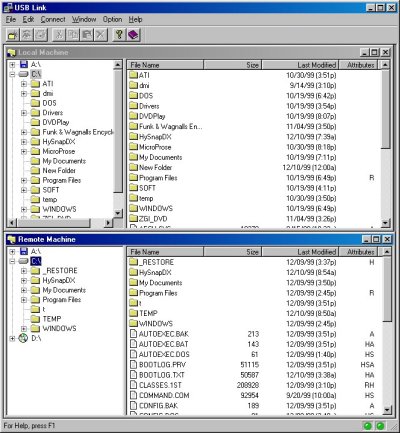
Task: Collapse the remote C:\ drive node
Action: click(12, 261)
